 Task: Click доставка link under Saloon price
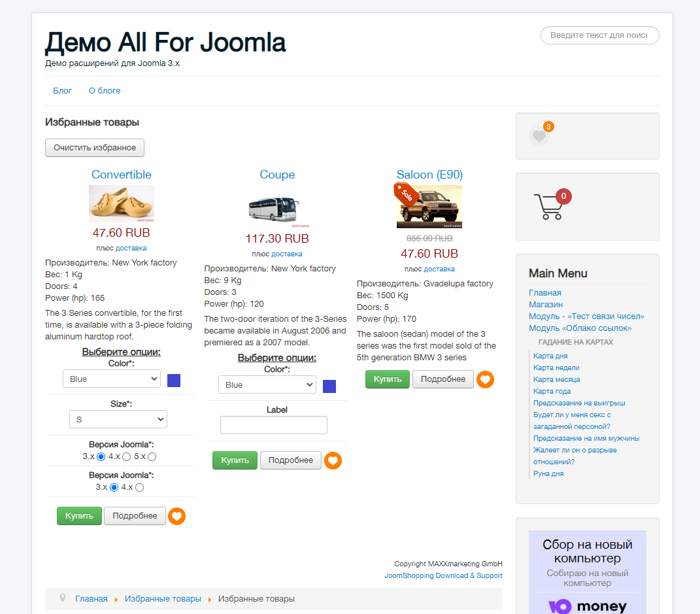click(439, 269)
